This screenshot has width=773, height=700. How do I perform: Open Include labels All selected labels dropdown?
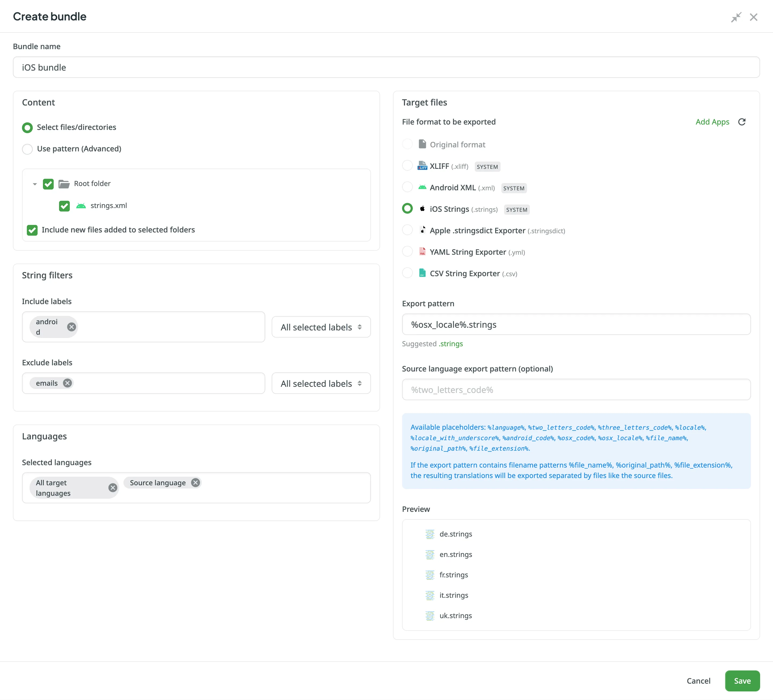tap(321, 327)
